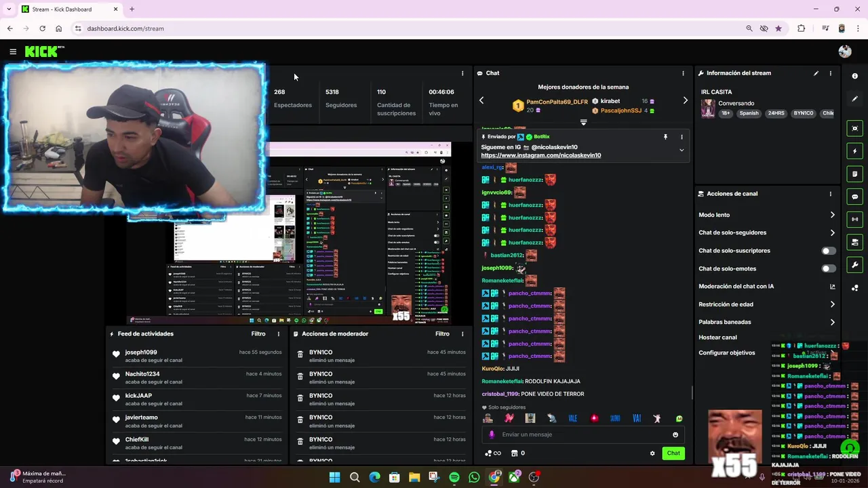Filter the Acciones de moderador list
The width and height of the screenshot is (868, 488).
442,334
